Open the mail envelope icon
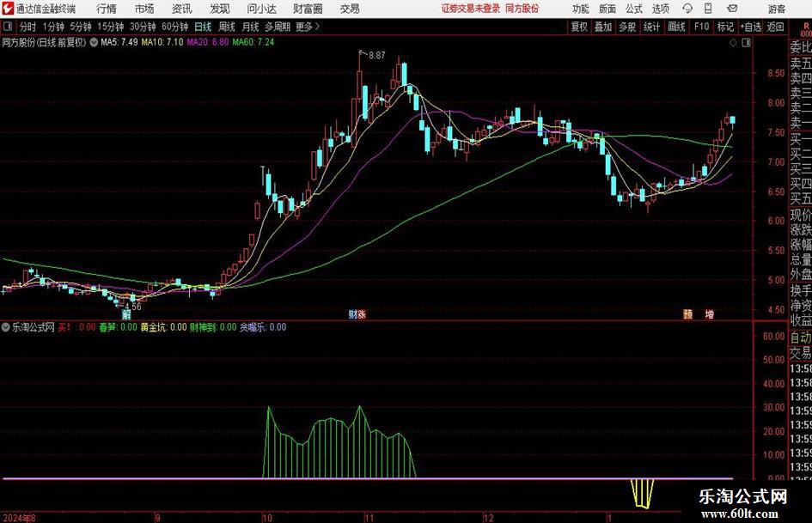 pos(732,9)
